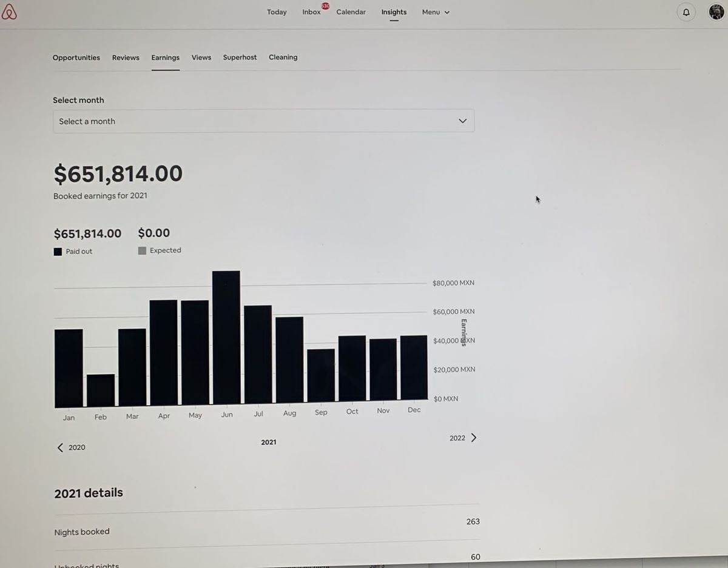Click the 'Select month' label
The height and width of the screenshot is (568, 728).
pyautogui.click(x=78, y=101)
